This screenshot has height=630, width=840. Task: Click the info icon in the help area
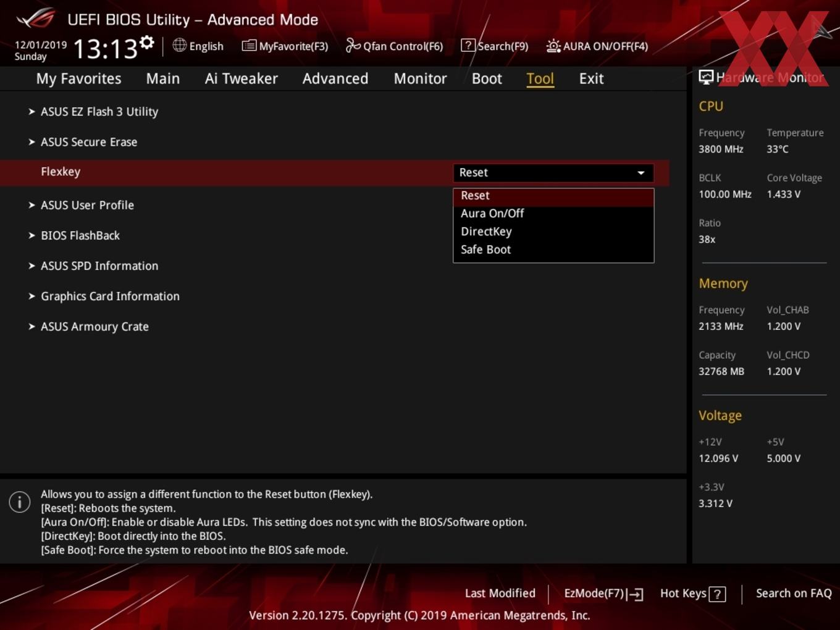coord(20,502)
